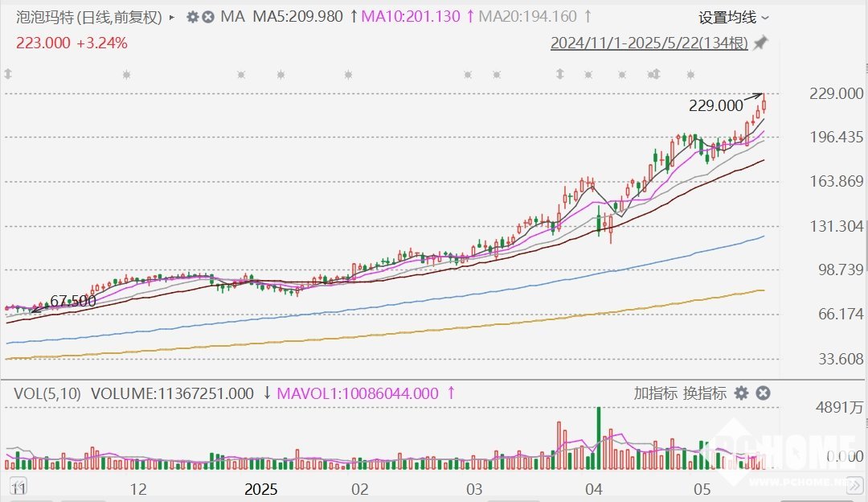Click the 67.500 low price label
The width and height of the screenshot is (868, 502).
point(73,302)
